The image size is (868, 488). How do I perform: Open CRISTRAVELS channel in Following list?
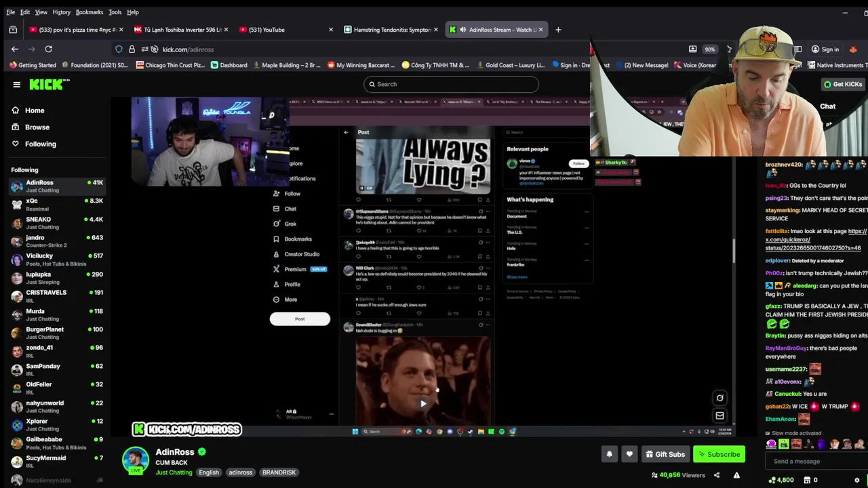click(x=58, y=296)
